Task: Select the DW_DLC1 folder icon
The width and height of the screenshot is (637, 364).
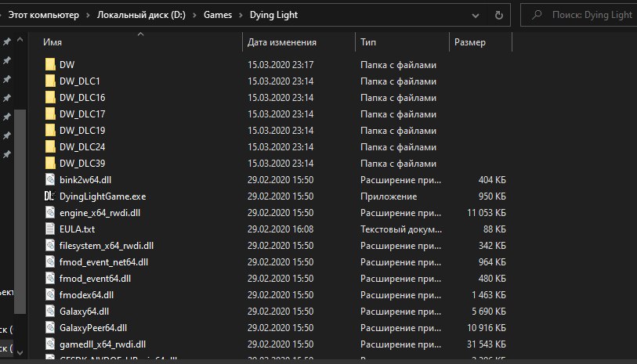Action: [x=50, y=81]
